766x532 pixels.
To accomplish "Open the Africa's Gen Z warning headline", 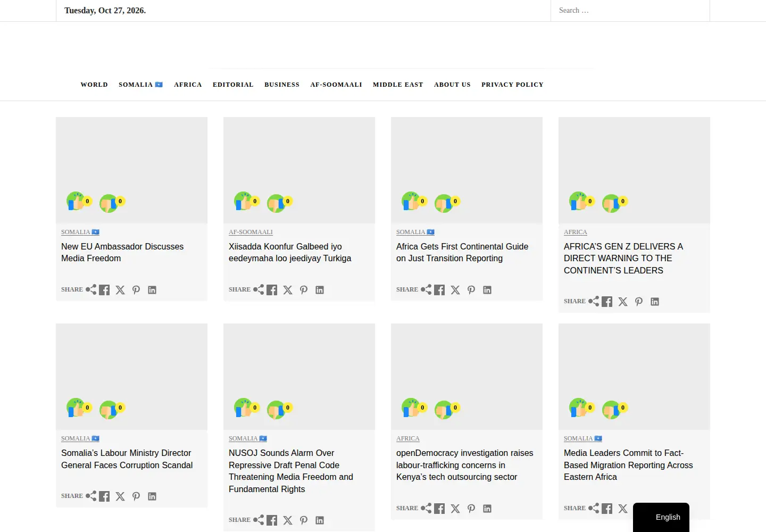I will tap(623, 259).
